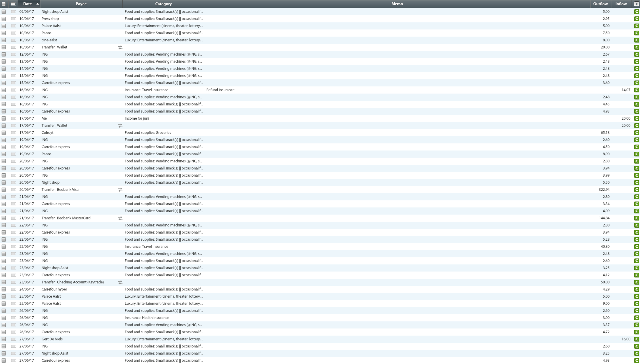Click the Refund insurance memo cell

(x=220, y=90)
